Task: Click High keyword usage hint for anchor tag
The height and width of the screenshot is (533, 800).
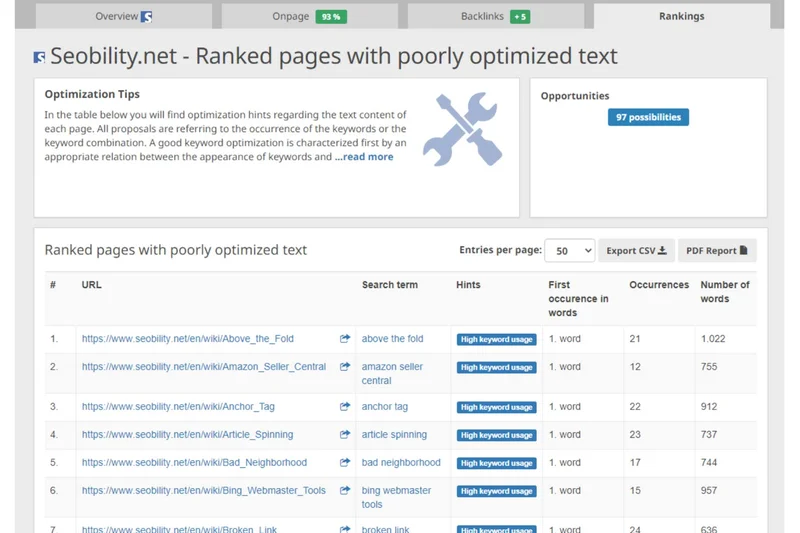Action: (496, 407)
